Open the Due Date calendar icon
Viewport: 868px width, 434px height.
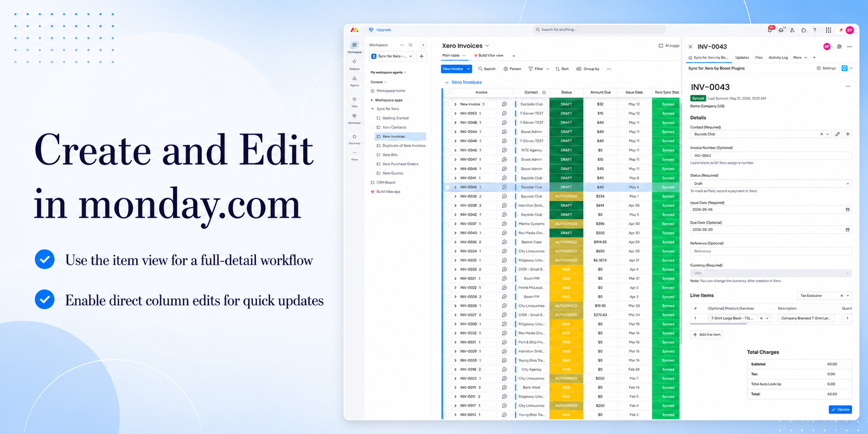(848, 230)
